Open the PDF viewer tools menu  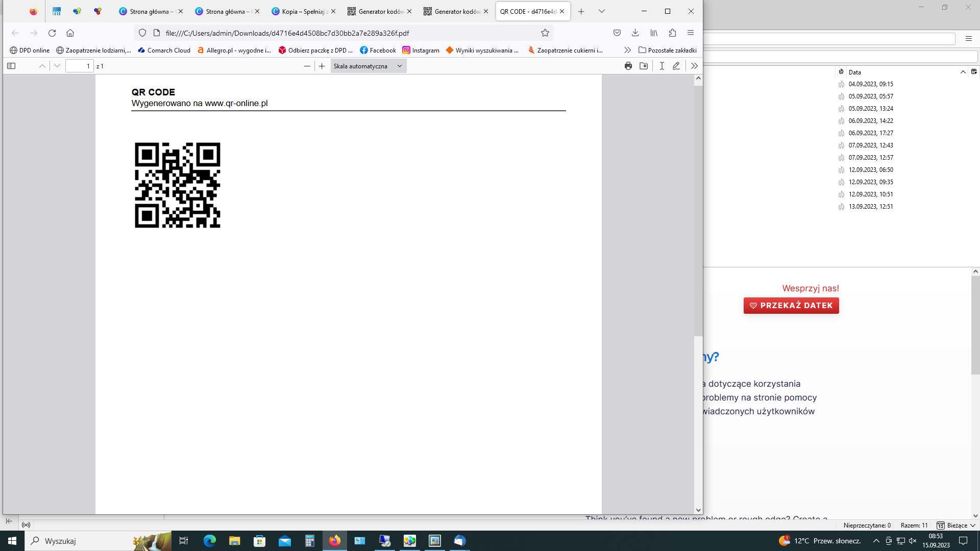(694, 66)
